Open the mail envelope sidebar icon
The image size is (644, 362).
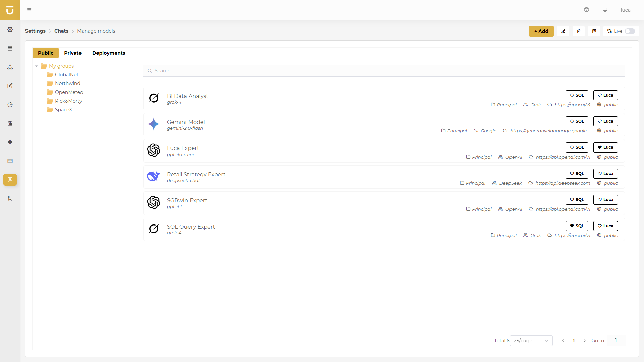10,161
